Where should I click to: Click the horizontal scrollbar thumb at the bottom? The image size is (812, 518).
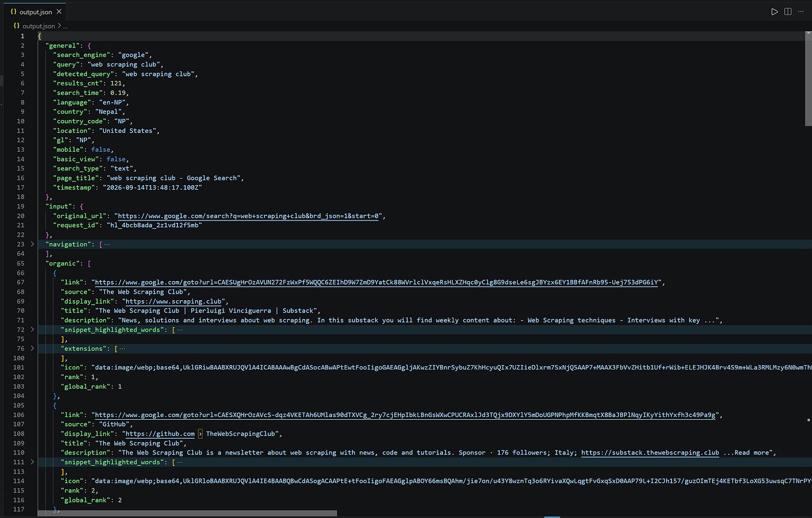(187, 513)
